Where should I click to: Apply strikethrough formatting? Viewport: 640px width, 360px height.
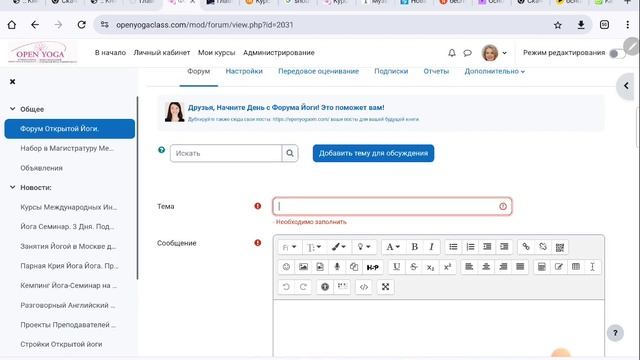click(413, 267)
